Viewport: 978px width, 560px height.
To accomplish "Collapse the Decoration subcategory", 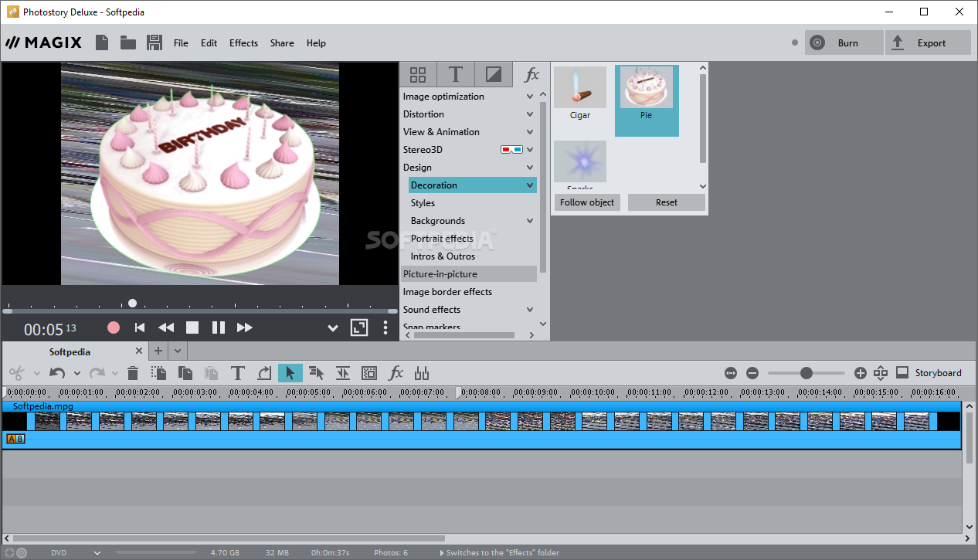I will (x=530, y=185).
